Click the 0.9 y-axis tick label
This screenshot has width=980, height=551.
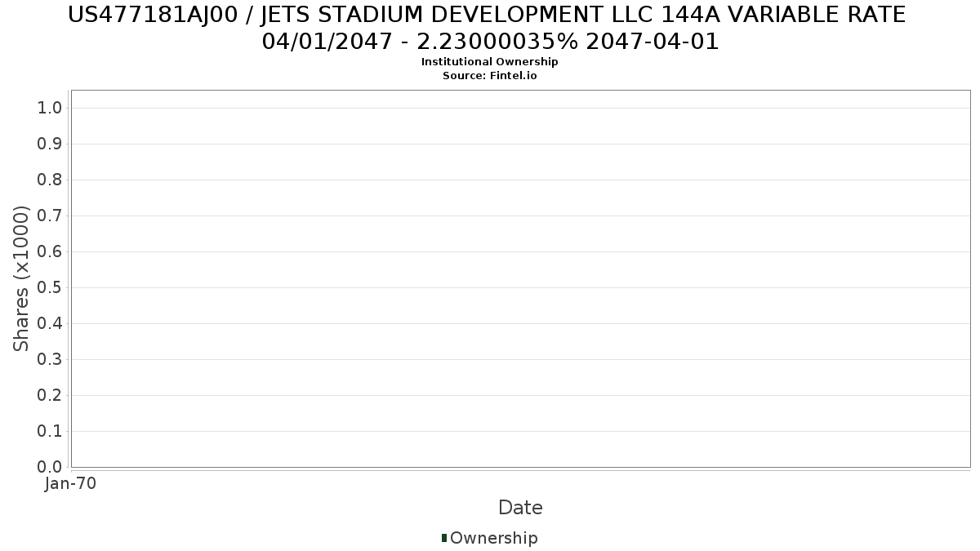(x=50, y=144)
